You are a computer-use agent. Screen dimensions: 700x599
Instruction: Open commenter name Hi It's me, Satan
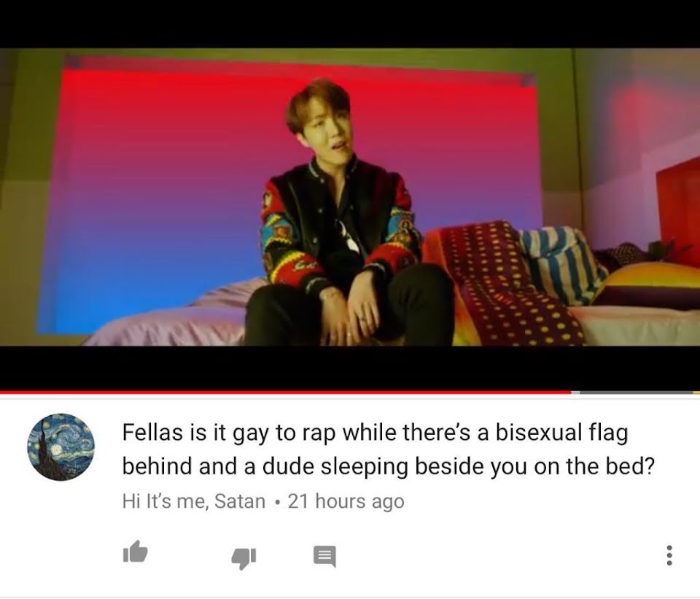[x=194, y=501]
